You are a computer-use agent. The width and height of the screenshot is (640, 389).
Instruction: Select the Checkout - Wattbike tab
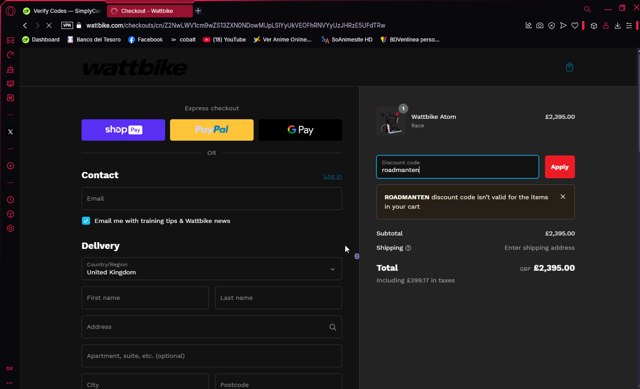pos(150,11)
